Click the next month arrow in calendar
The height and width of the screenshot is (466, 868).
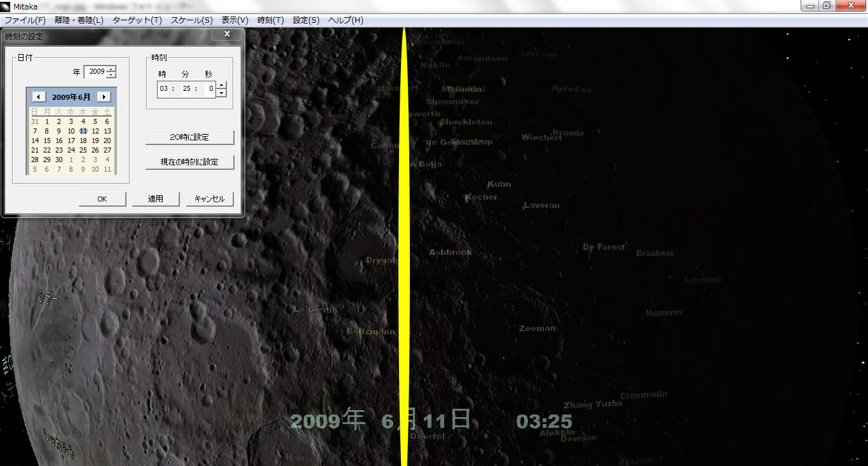104,97
